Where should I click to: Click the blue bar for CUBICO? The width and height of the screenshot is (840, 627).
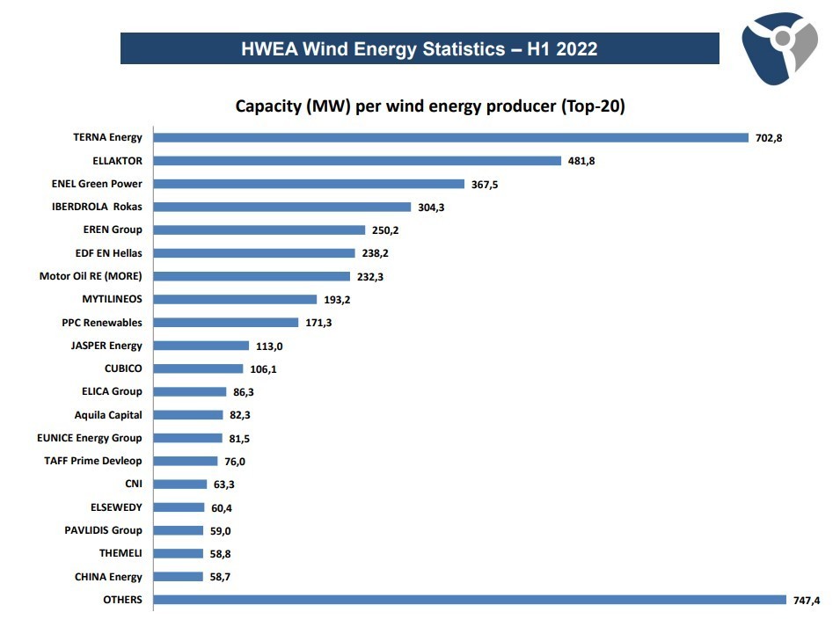pyautogui.click(x=198, y=368)
